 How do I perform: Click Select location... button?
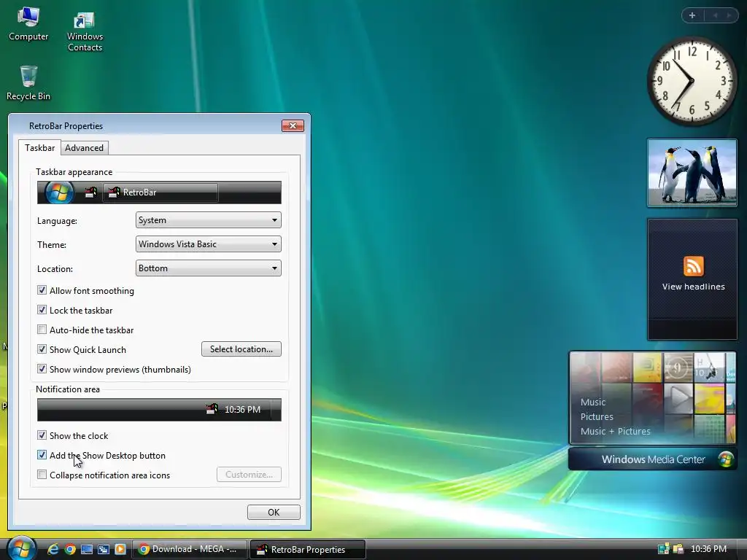[x=241, y=349]
